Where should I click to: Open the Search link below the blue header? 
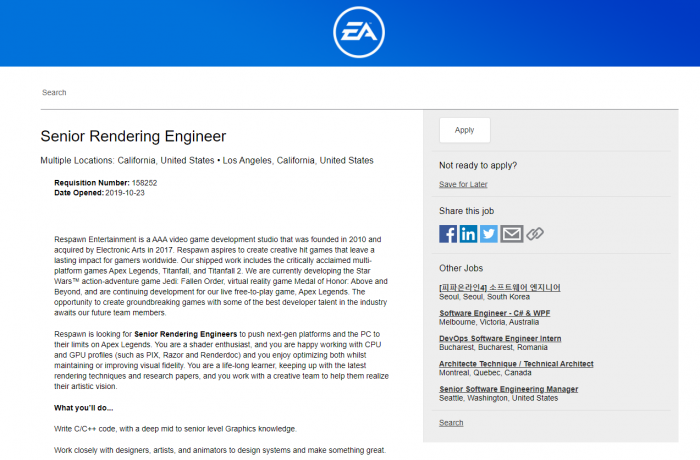54,92
